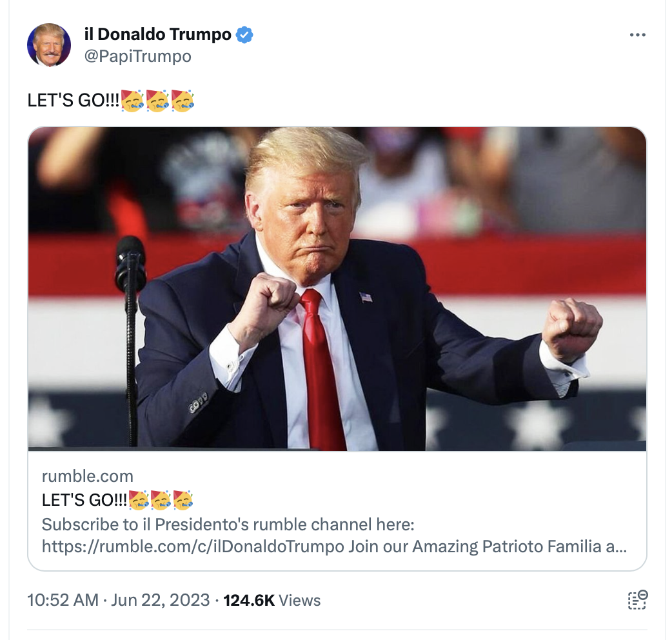Click the 10:52 AM timestamp
672x640 pixels.
tap(63, 600)
